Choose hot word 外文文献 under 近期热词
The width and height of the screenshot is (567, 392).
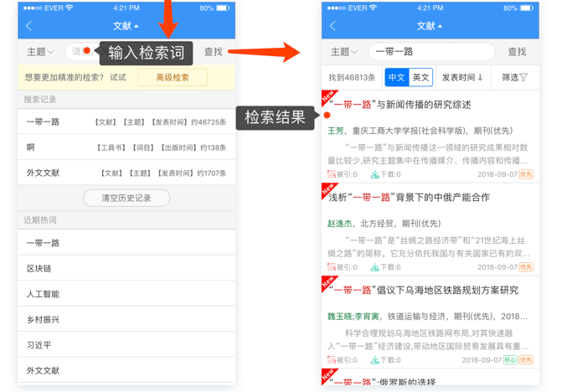pyautogui.click(x=126, y=370)
